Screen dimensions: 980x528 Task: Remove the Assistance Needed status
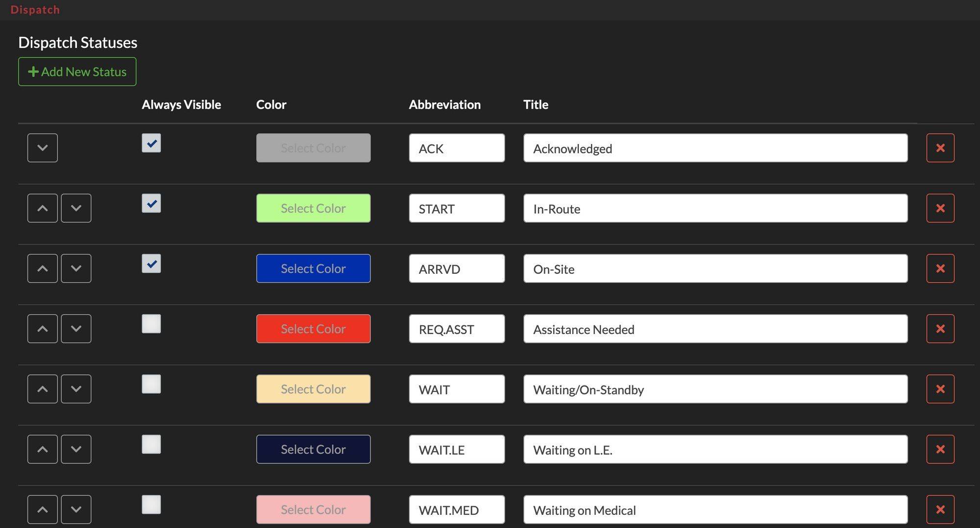pyautogui.click(x=940, y=329)
